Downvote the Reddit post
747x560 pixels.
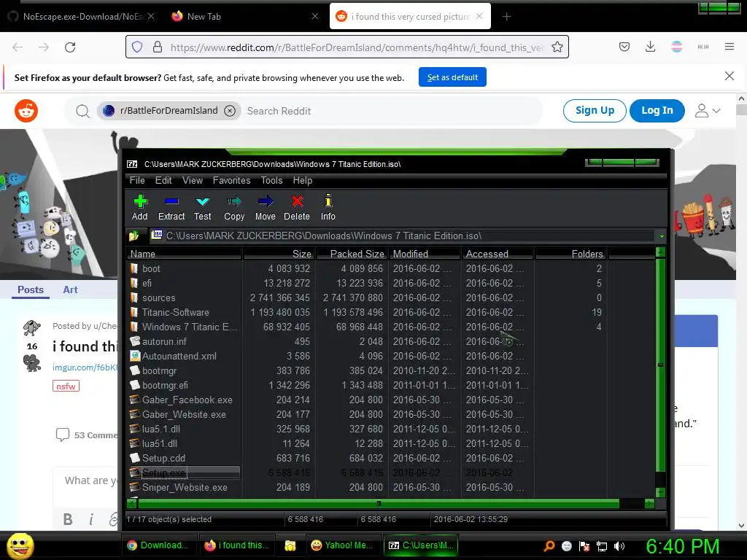[32, 363]
